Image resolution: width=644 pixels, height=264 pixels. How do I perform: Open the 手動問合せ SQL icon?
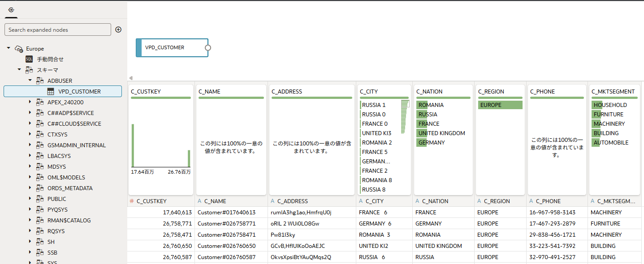(x=29, y=59)
